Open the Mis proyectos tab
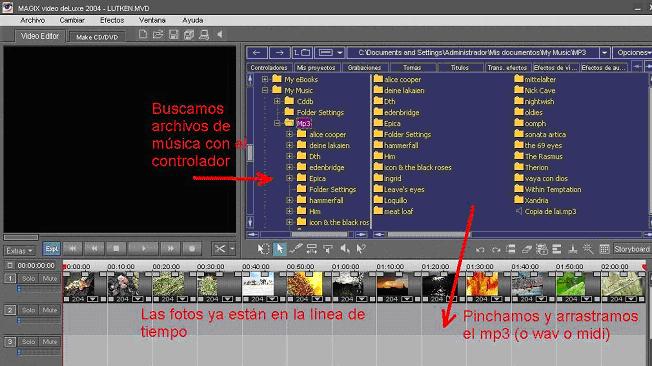The image size is (652, 366). pos(316,67)
